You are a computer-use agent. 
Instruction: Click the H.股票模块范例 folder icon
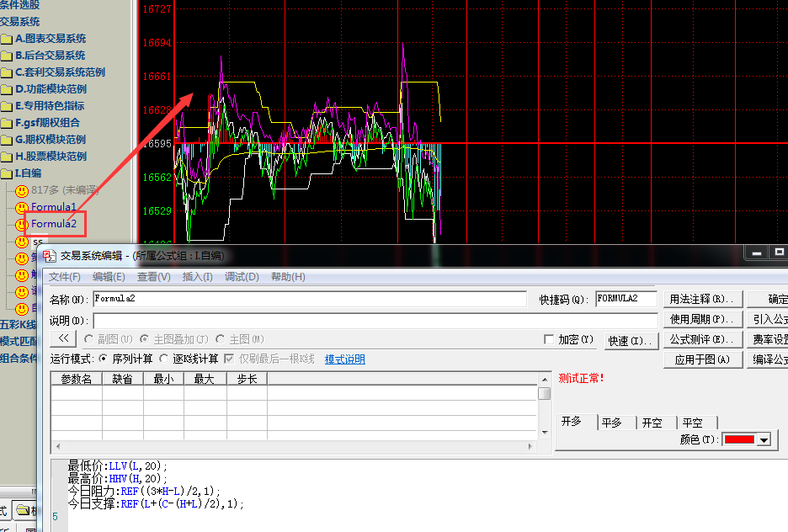pyautogui.click(x=7, y=157)
